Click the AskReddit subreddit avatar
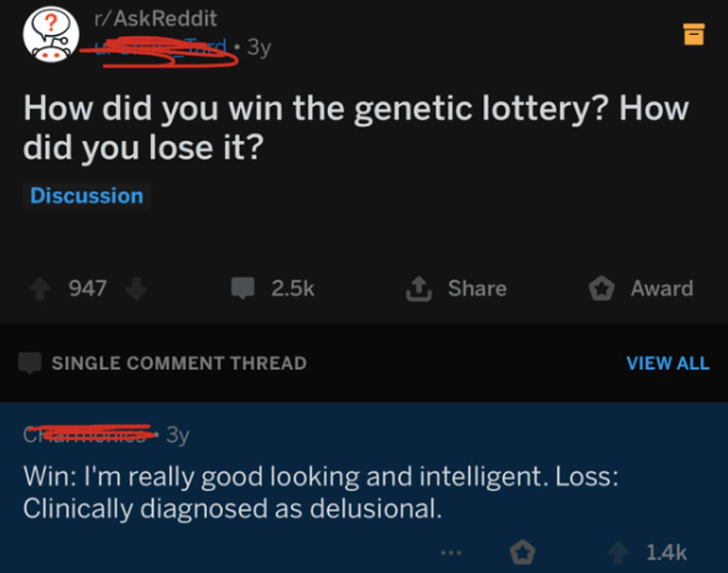The height and width of the screenshot is (573, 728). 51,35
